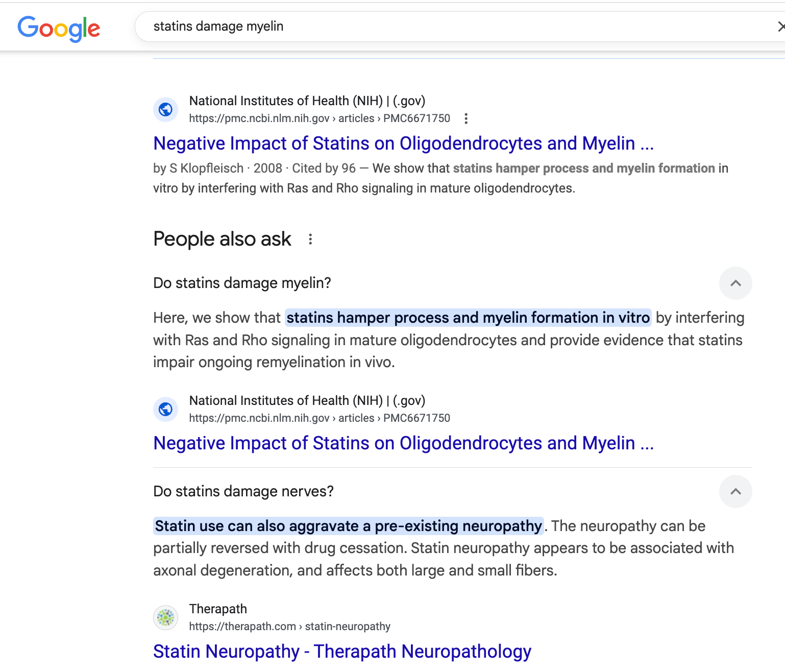Click the NIH globe favicon on top result
The height and width of the screenshot is (672, 785).
165,109
